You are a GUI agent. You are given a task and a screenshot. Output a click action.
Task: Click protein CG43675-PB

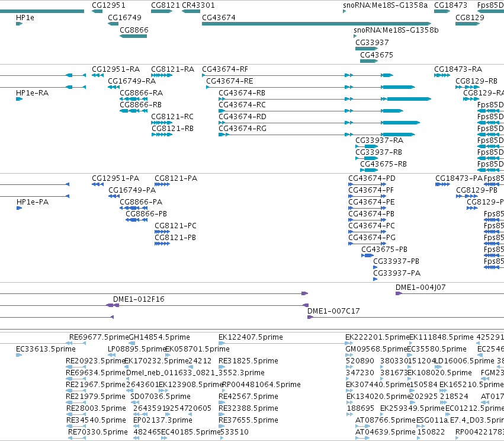367,255
